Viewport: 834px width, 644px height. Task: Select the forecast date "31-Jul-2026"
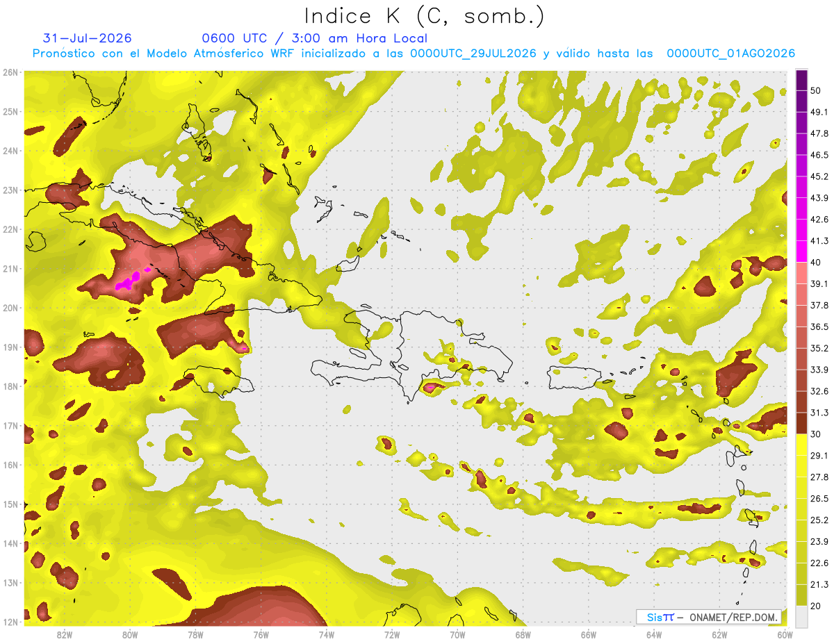tap(87, 38)
